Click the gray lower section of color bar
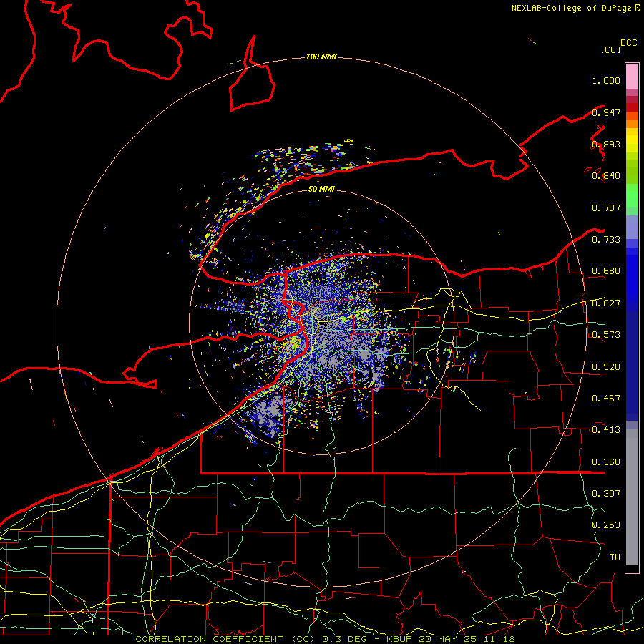Viewport: 644px width, 644px height. point(632,497)
